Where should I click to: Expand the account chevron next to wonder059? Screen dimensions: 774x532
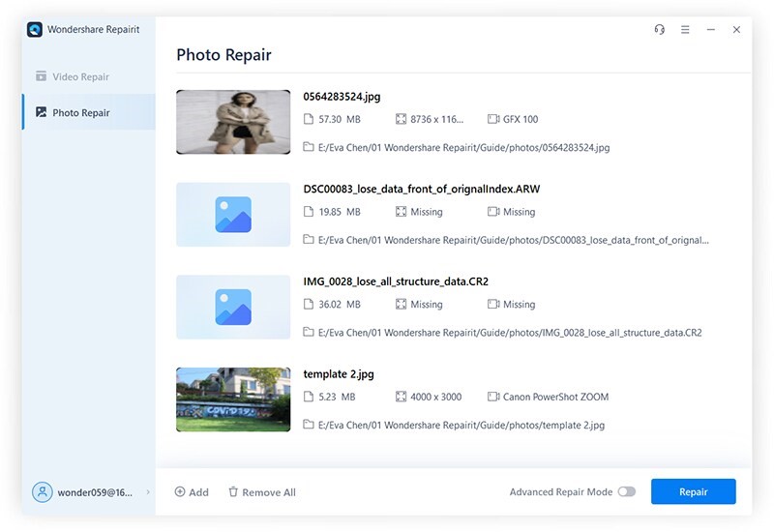click(148, 492)
